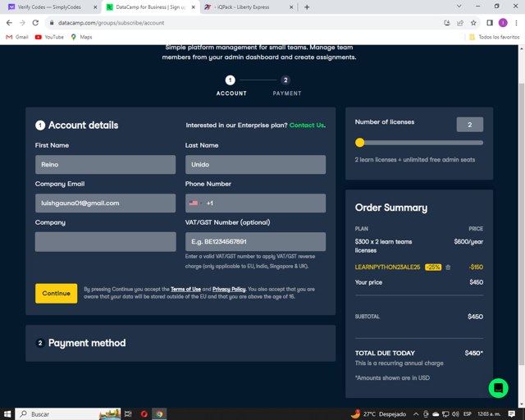The width and height of the screenshot is (525, 420).
Task: Remove the LEARNPYTHON23ALE25 coupon via trash icon
Action: (x=448, y=267)
